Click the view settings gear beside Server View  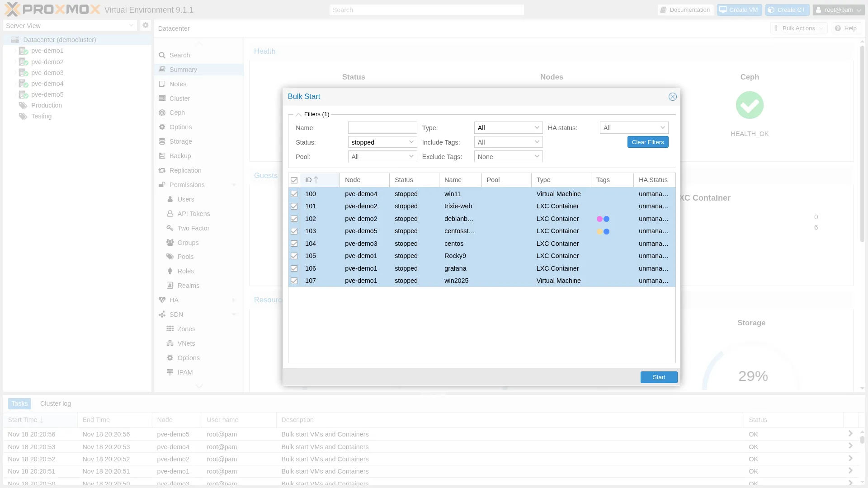point(145,25)
